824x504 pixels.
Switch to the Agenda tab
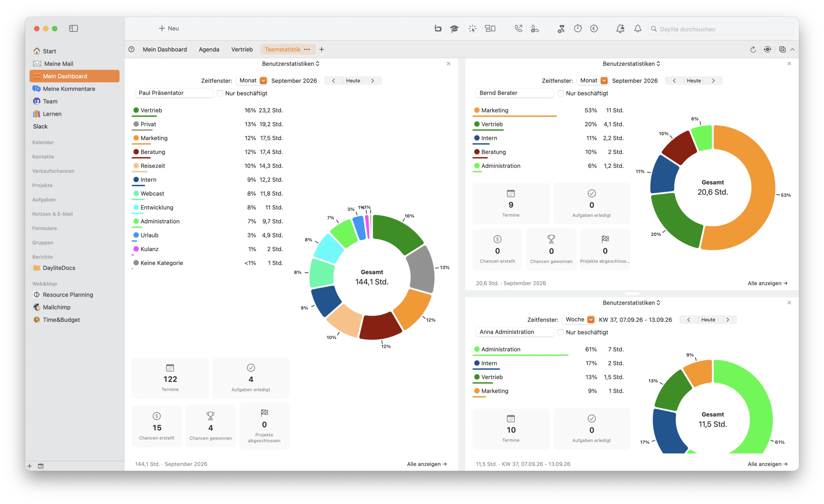click(x=209, y=50)
